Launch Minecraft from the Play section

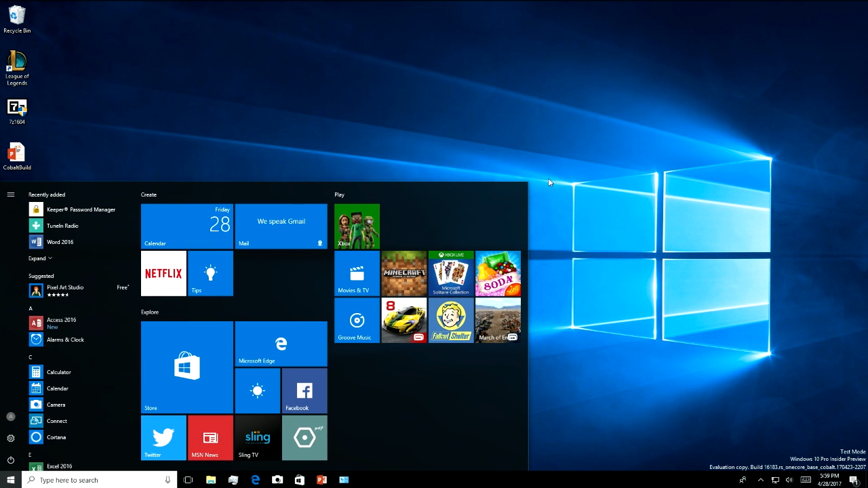point(403,273)
